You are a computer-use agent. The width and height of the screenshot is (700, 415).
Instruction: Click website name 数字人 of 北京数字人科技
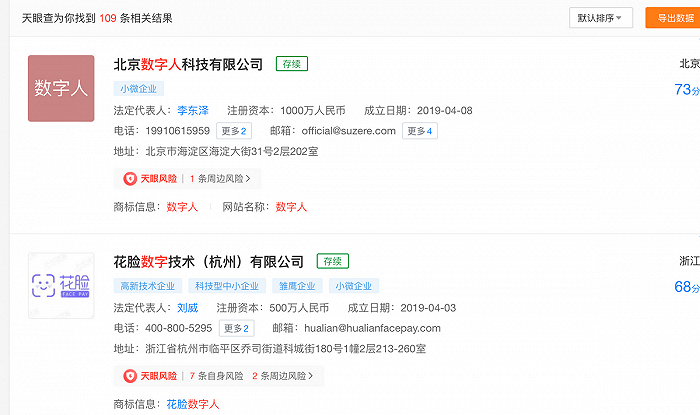pyautogui.click(x=291, y=207)
